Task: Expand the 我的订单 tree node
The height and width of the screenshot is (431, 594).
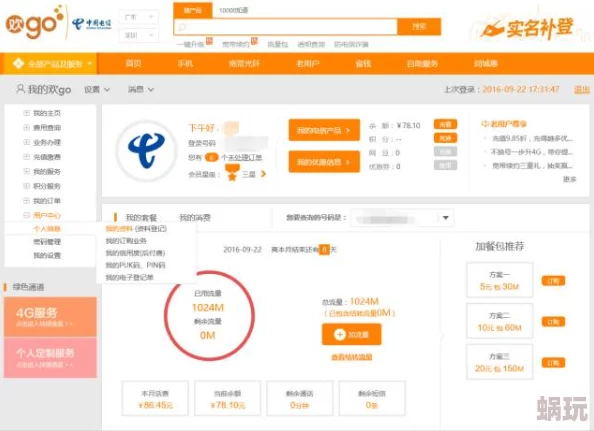Action: tap(26, 200)
